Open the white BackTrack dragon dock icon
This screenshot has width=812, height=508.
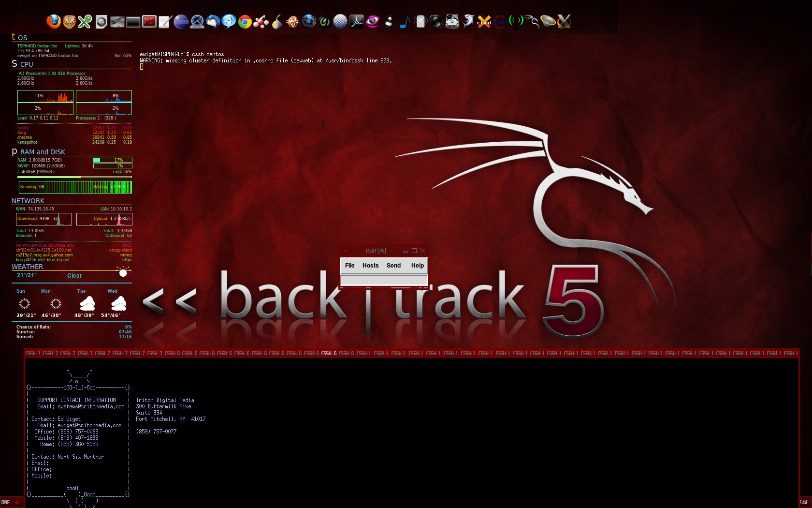tap(532, 22)
